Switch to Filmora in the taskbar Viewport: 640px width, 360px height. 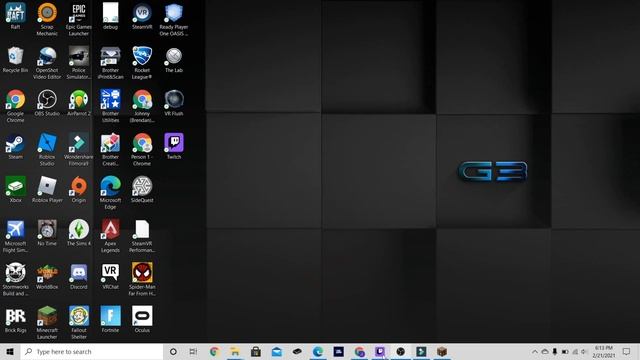[x=421, y=351]
